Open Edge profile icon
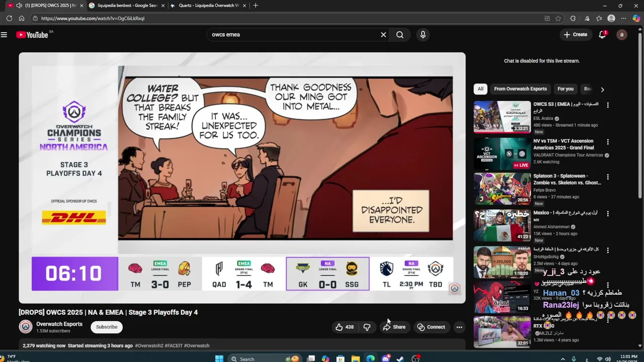The image size is (644, 362). (611, 19)
